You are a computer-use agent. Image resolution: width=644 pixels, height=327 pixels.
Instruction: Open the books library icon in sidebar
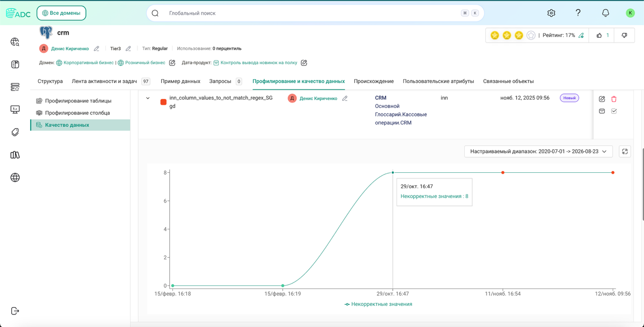coord(15,155)
